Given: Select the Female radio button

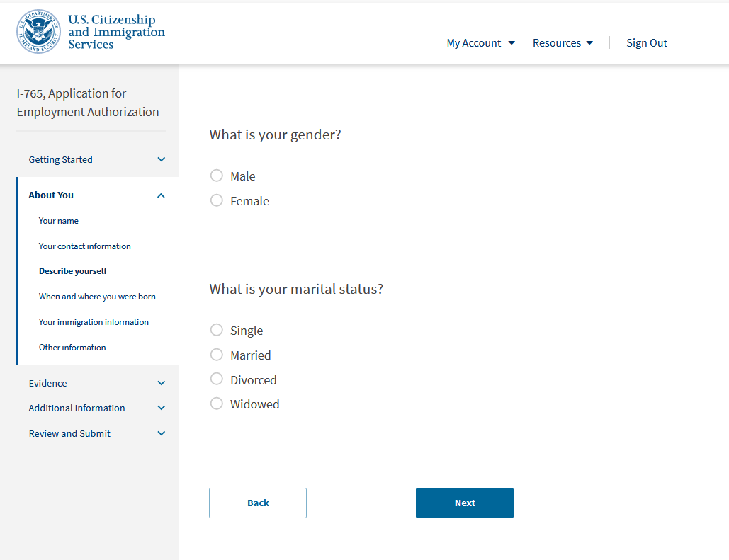Looking at the screenshot, I should [x=217, y=200].
